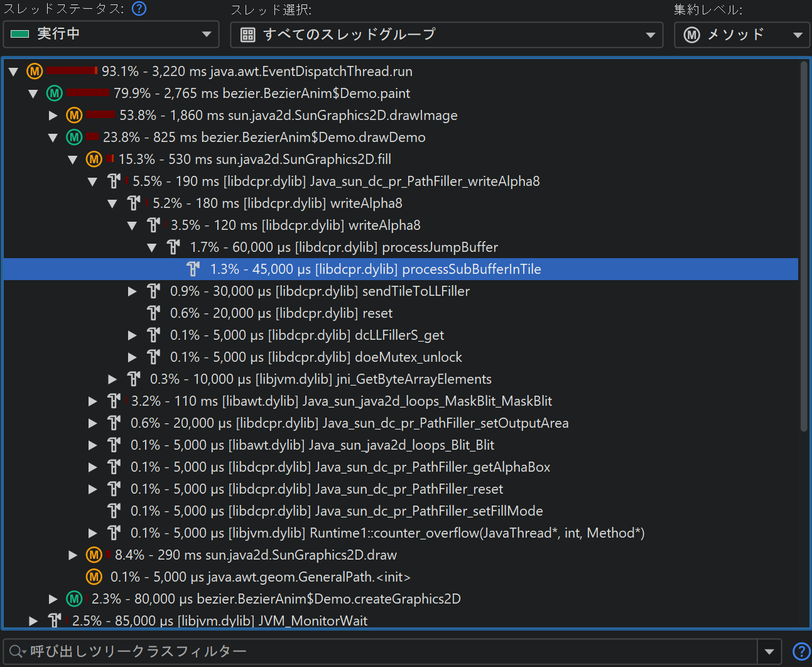Open すべてのスレッドグループ thread selection dropdown
This screenshot has width=812, height=667.
pyautogui.click(x=447, y=35)
